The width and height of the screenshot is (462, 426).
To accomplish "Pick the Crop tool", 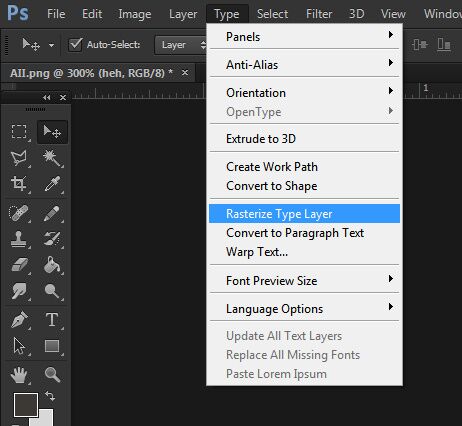I will (19, 184).
